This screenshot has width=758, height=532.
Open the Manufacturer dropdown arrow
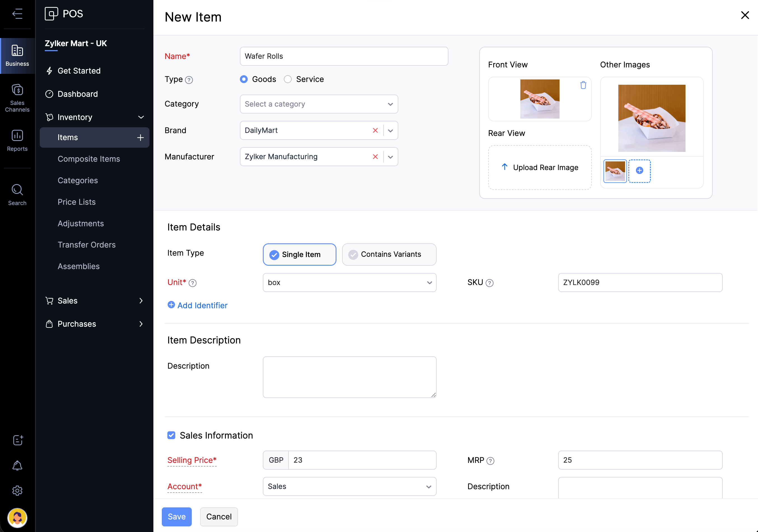coord(390,157)
